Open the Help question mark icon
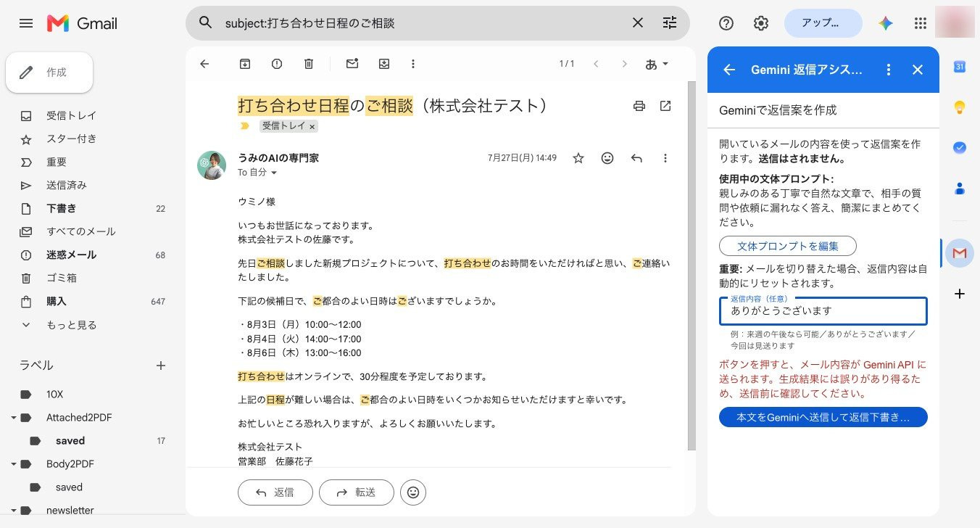 (726, 23)
